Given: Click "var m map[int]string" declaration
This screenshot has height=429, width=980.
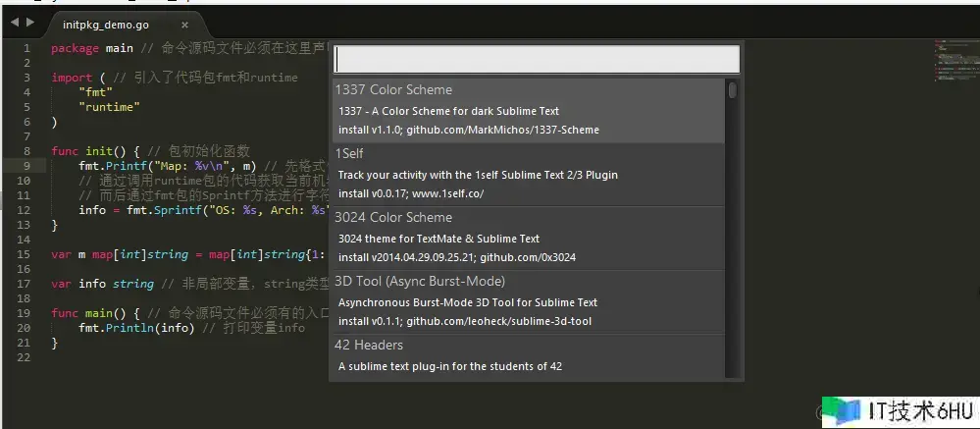Looking at the screenshot, I should click(x=120, y=254).
